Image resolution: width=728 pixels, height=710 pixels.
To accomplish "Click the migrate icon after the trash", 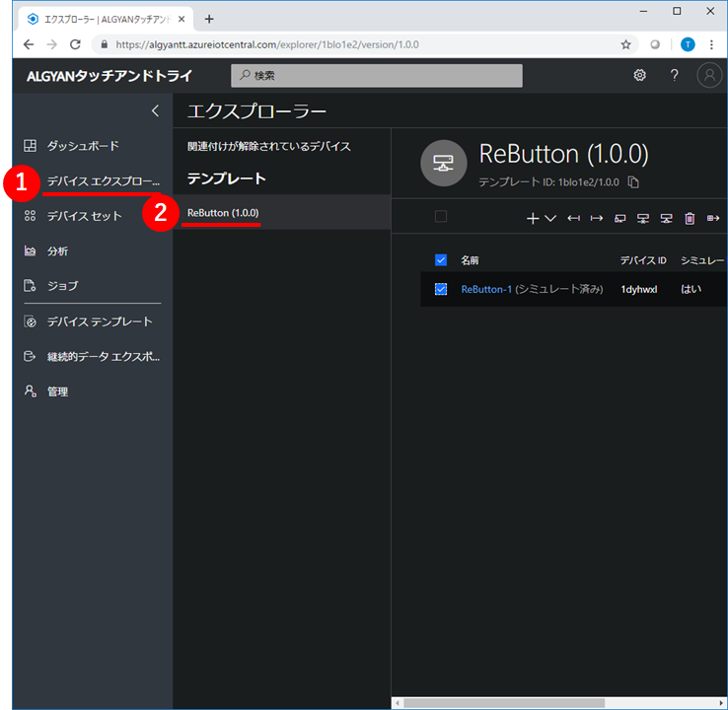I will [713, 218].
